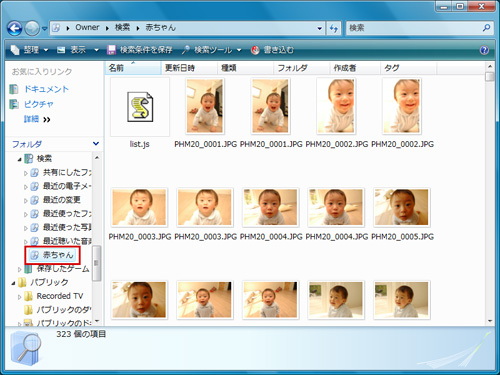Click the 詳細 more links item

coord(37,119)
